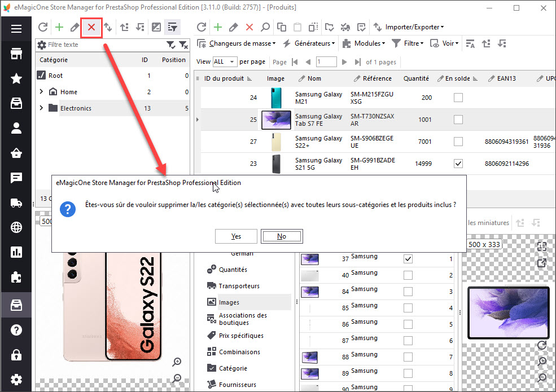Open favorites star in sidebar
Image resolution: width=556 pixels, height=392 pixels.
16,79
